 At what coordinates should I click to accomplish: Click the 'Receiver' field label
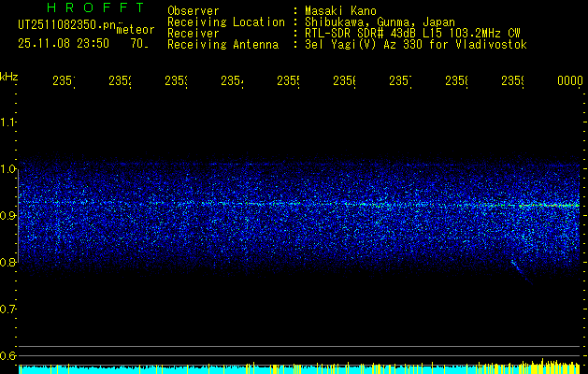coord(194,34)
